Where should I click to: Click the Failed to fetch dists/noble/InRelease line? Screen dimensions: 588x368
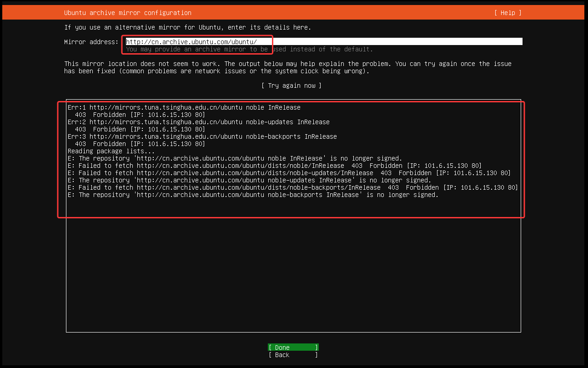tap(274, 166)
